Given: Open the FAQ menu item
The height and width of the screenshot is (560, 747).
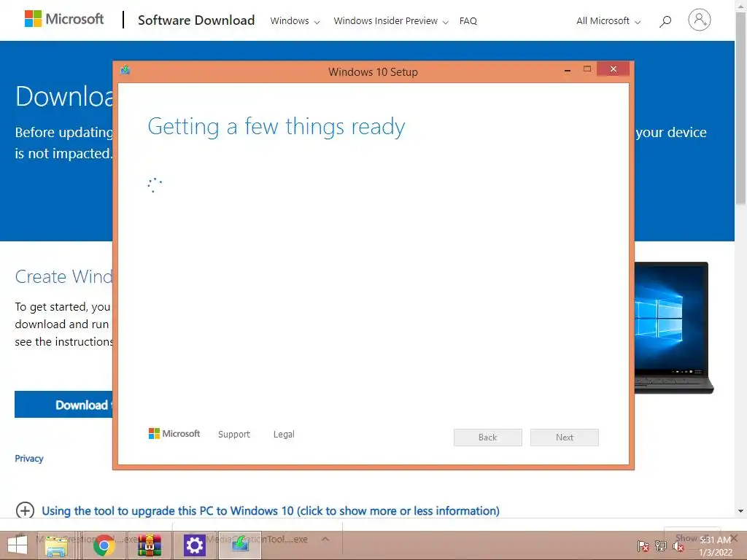Looking at the screenshot, I should (468, 21).
